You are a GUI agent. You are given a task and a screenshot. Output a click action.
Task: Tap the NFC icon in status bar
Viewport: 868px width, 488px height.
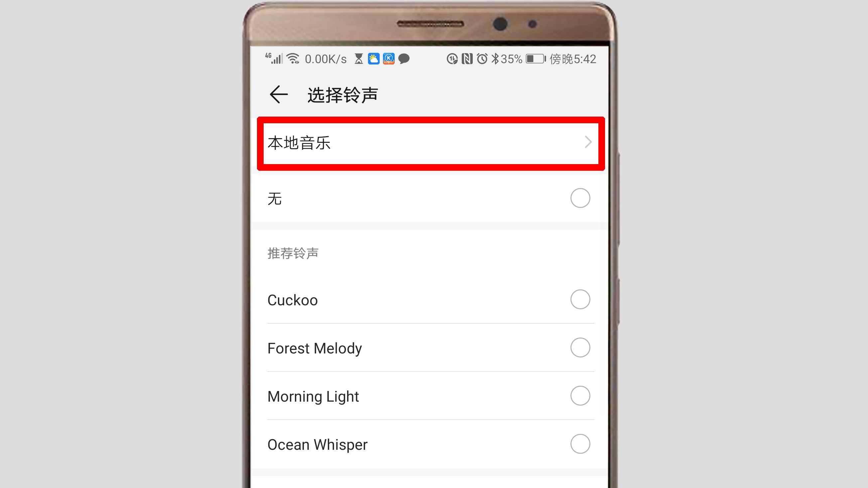pyautogui.click(x=468, y=58)
